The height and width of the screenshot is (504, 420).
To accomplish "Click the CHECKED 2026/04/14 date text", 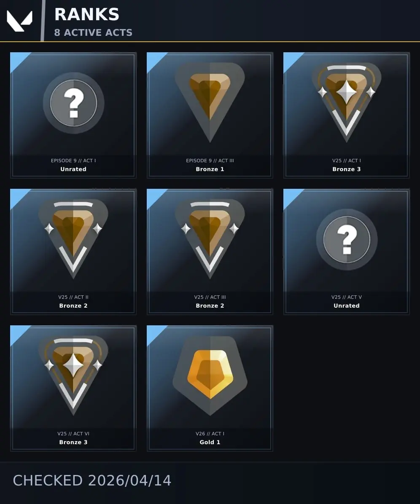I will (x=92, y=480).
